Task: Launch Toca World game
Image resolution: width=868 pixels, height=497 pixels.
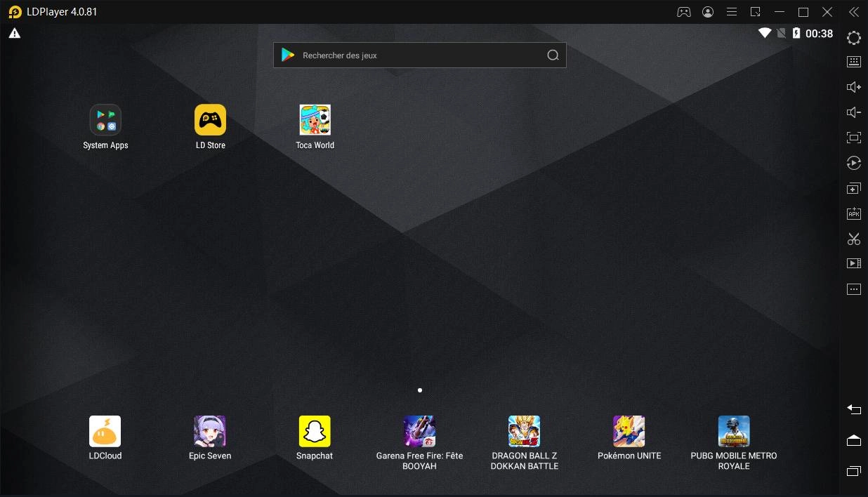Action: coord(315,120)
